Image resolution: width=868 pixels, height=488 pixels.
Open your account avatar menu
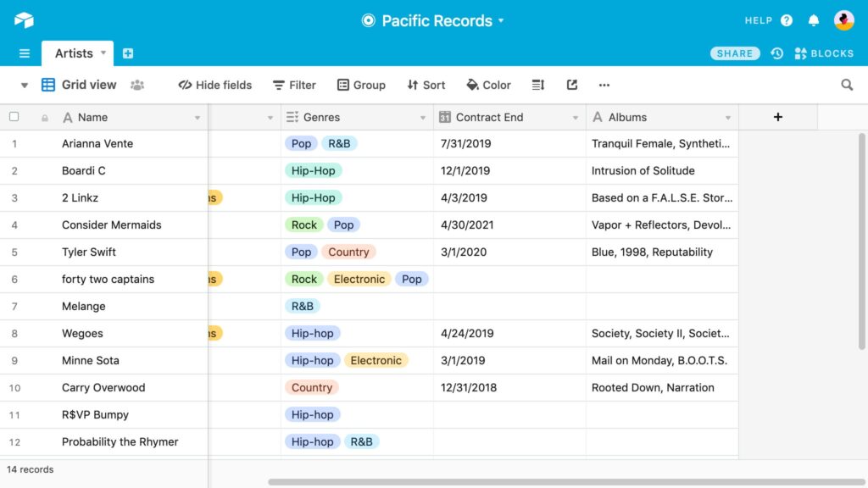pos(843,19)
